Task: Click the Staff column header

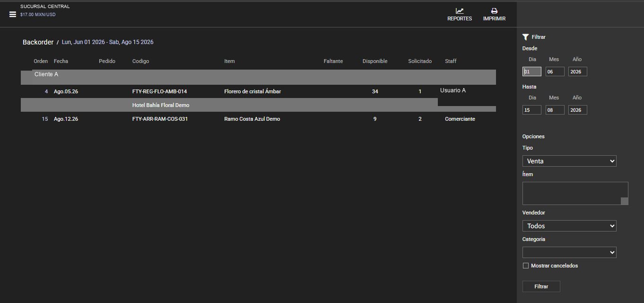Action: click(x=451, y=61)
